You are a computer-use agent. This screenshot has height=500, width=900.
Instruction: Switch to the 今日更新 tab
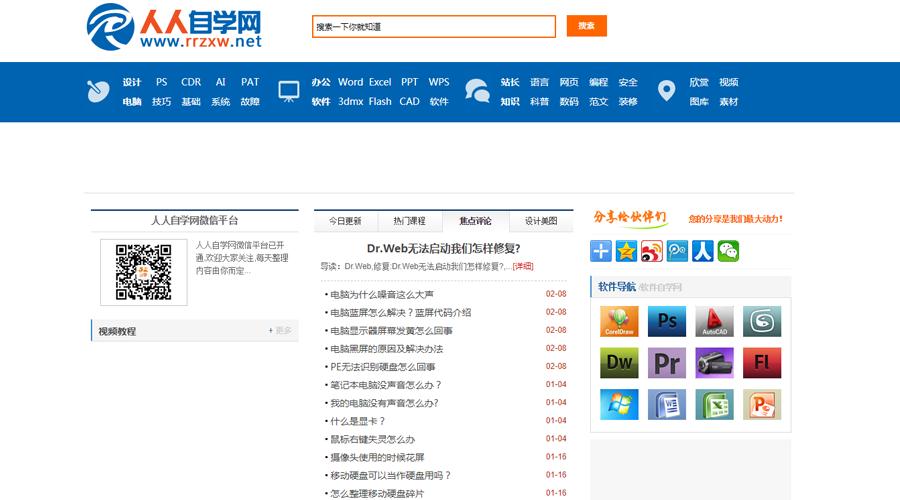(x=345, y=221)
